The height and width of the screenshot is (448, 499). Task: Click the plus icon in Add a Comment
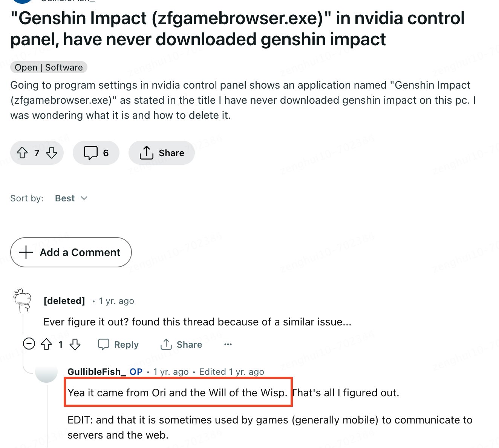pyautogui.click(x=26, y=252)
